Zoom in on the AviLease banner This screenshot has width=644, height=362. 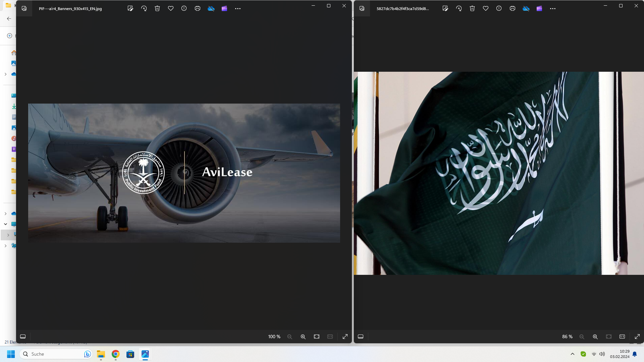(x=303, y=337)
